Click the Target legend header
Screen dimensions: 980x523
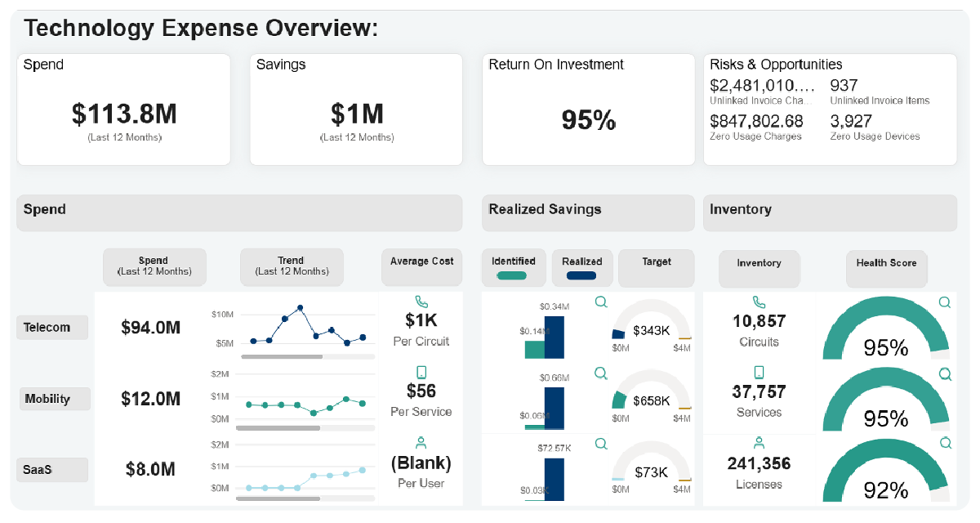[657, 267]
